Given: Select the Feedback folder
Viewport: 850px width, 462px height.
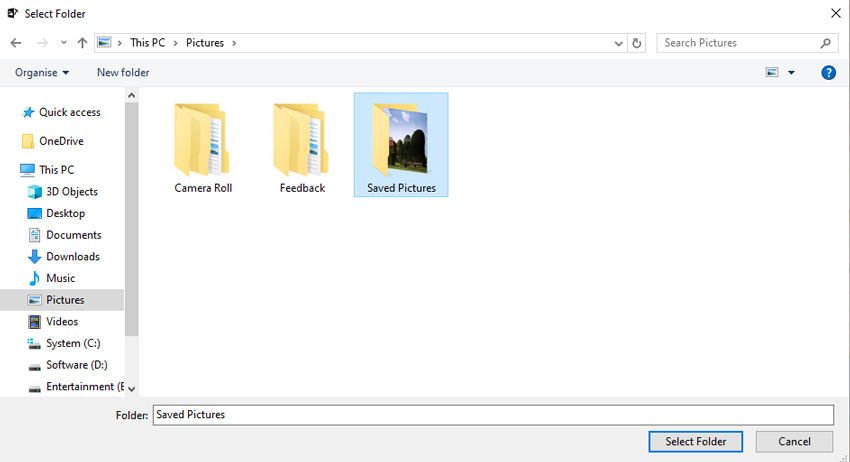Looking at the screenshot, I should click(x=302, y=149).
